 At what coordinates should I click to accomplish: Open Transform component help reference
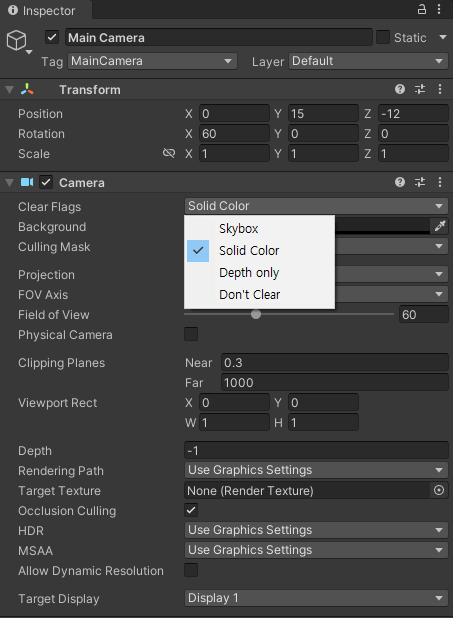[x=400, y=89]
